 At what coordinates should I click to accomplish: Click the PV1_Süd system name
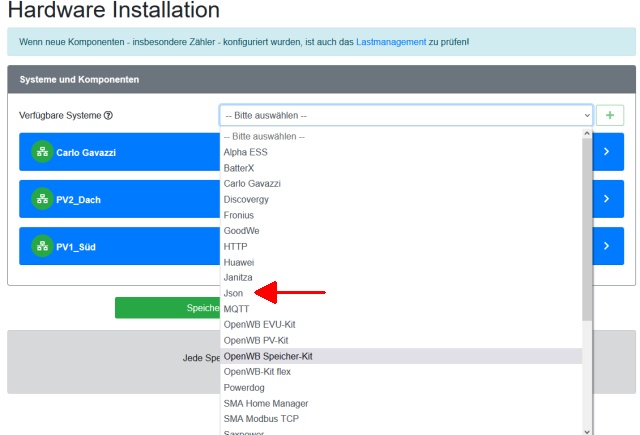point(76,247)
